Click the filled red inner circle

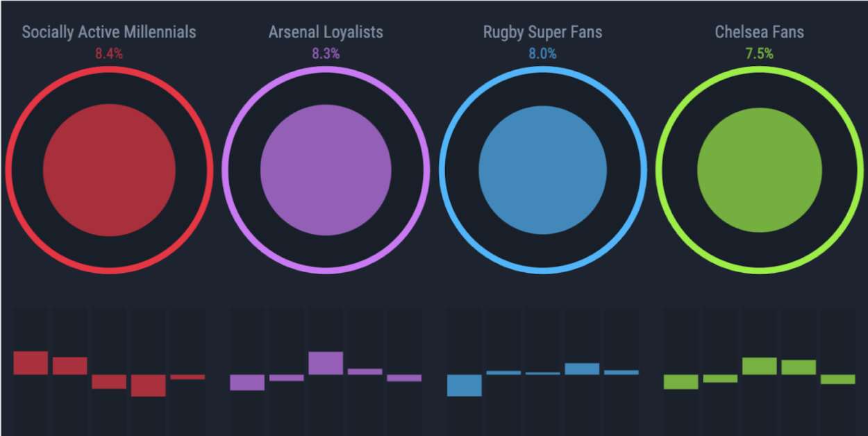coord(109,169)
